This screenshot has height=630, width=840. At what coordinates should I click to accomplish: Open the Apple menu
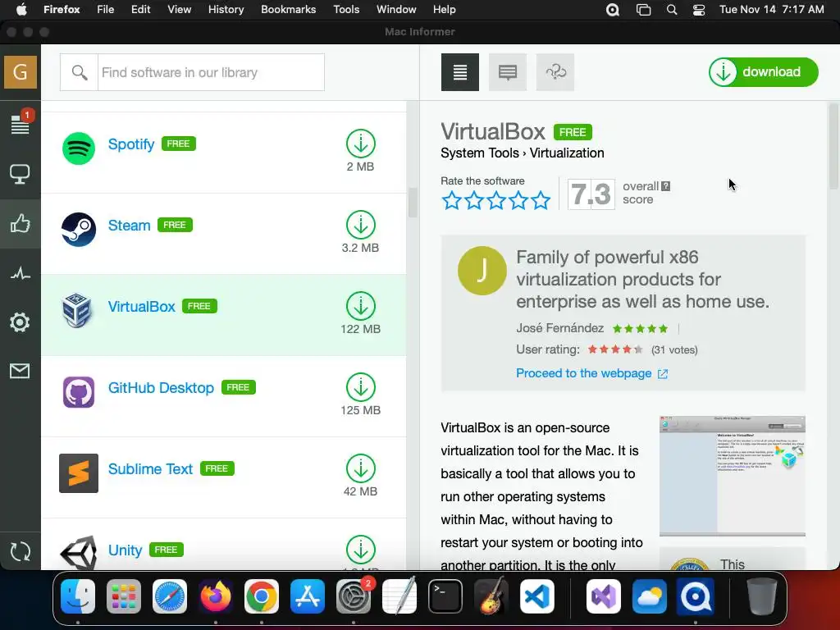point(21,10)
